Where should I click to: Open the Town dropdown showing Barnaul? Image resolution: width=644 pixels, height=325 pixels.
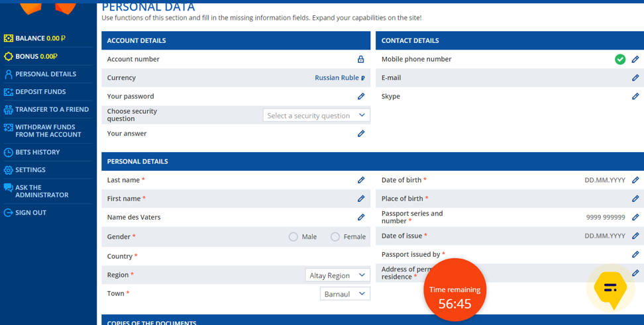click(345, 294)
